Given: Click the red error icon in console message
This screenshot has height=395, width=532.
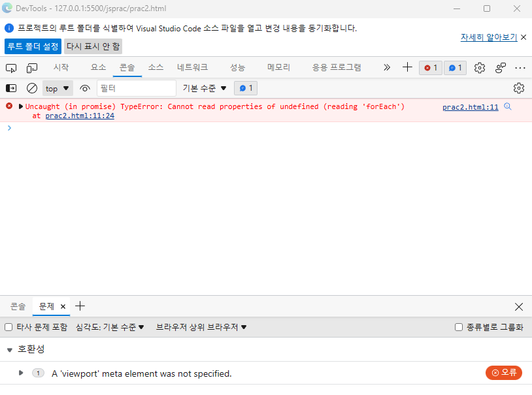Looking at the screenshot, I should (9, 106).
